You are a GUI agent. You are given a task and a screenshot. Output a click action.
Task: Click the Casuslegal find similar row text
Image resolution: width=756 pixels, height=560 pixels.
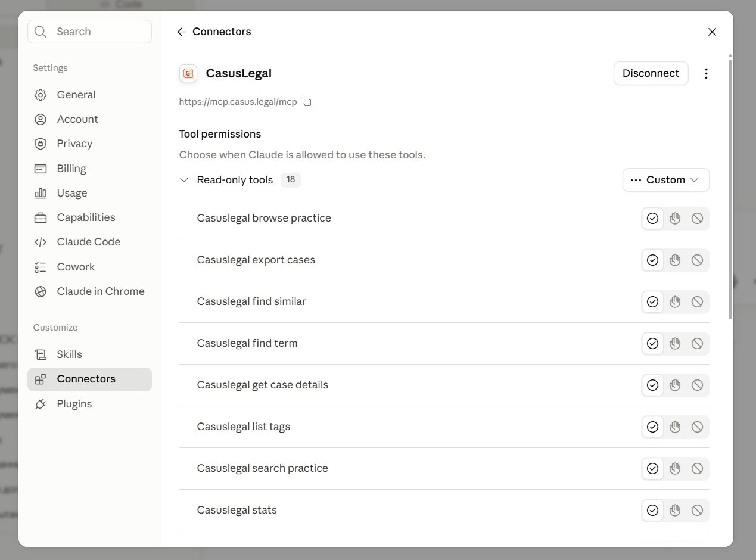(251, 301)
